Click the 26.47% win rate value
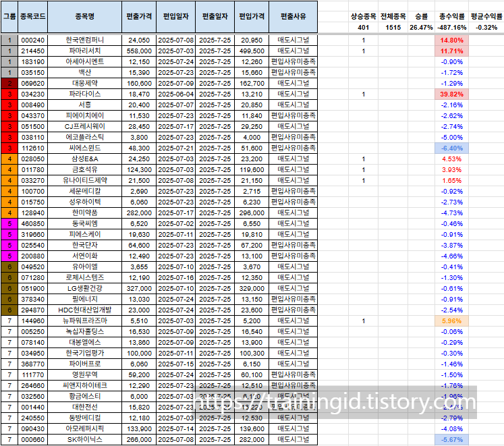Image resolution: width=504 pixels, height=446 pixels. (x=421, y=28)
